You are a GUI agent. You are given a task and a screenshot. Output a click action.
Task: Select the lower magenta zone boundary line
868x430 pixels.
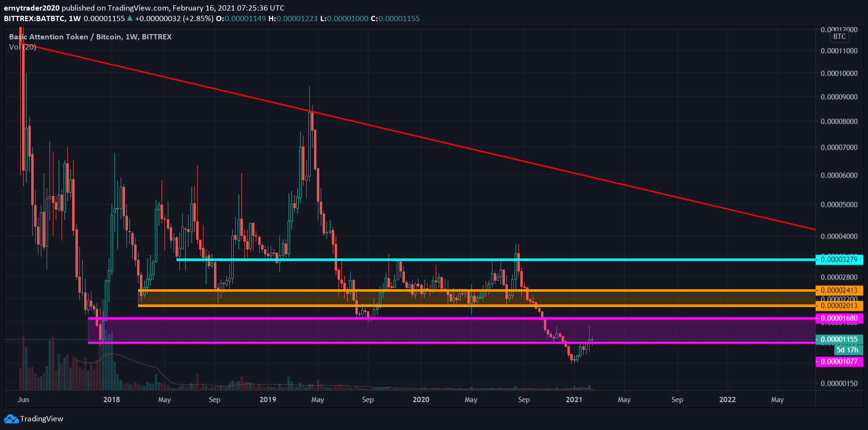point(452,343)
